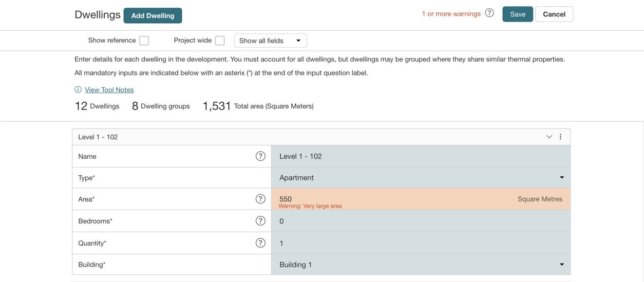This screenshot has height=282, width=644.
Task: Click the Add Dwelling button
Action: coord(152,16)
